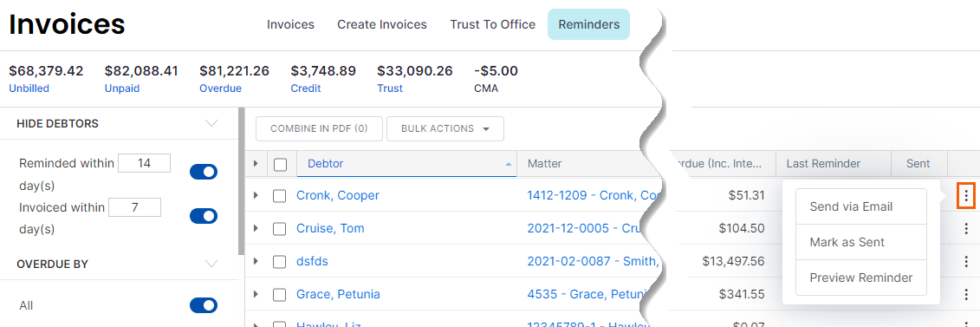Toggle the Reminded within days switch
Screen dimensions: 980x327
[x=204, y=172]
